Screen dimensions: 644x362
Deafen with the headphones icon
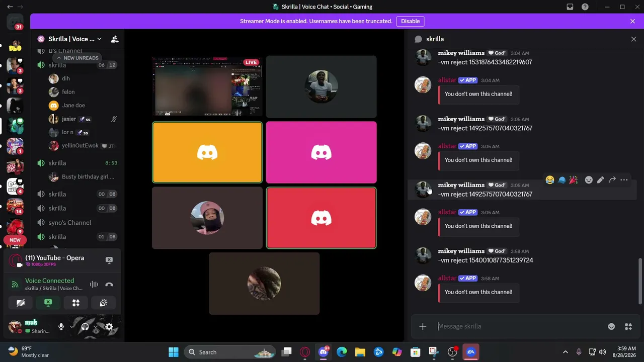85,327
